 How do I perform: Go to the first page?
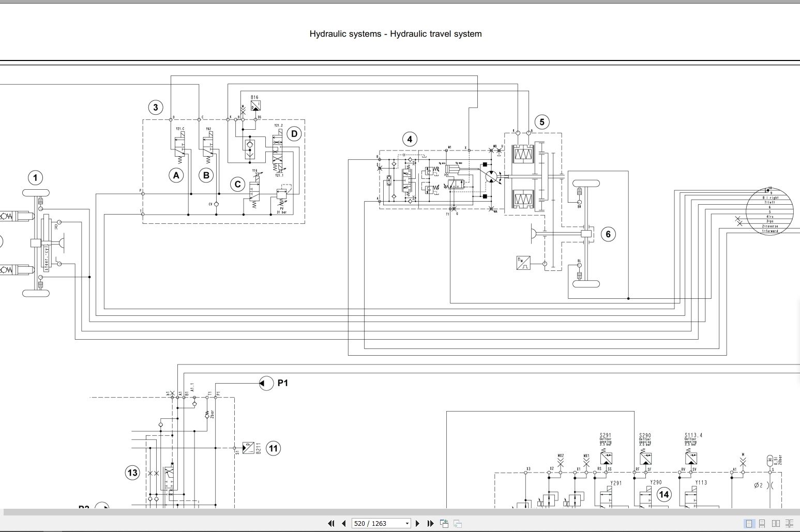[x=331, y=523]
